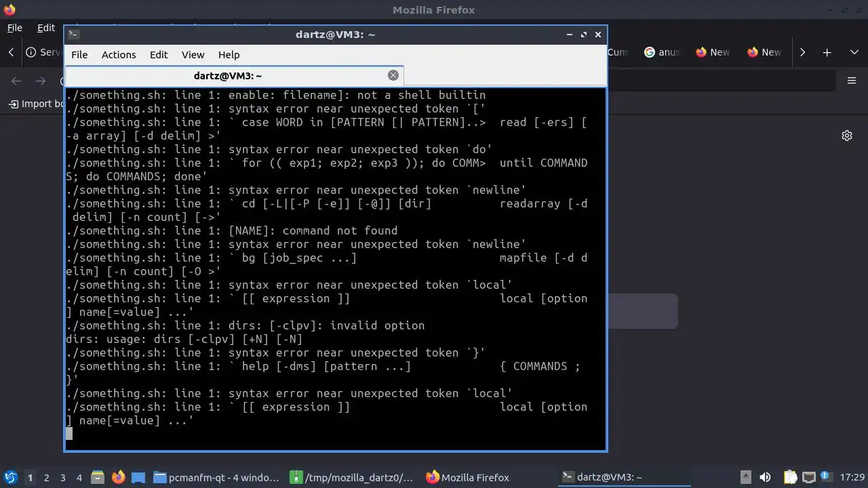Open the Firefox hamburger application menu
This screenshot has width=868, height=488.
click(x=852, y=81)
